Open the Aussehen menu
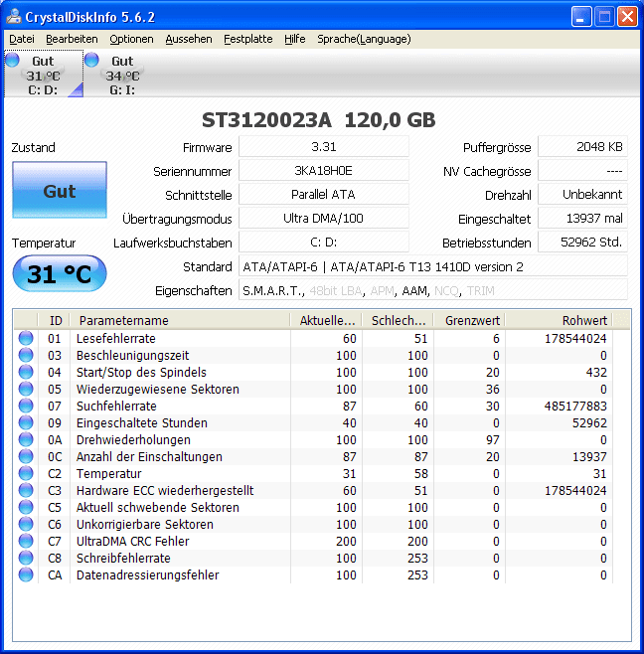The width and height of the screenshot is (644, 654). point(189,39)
